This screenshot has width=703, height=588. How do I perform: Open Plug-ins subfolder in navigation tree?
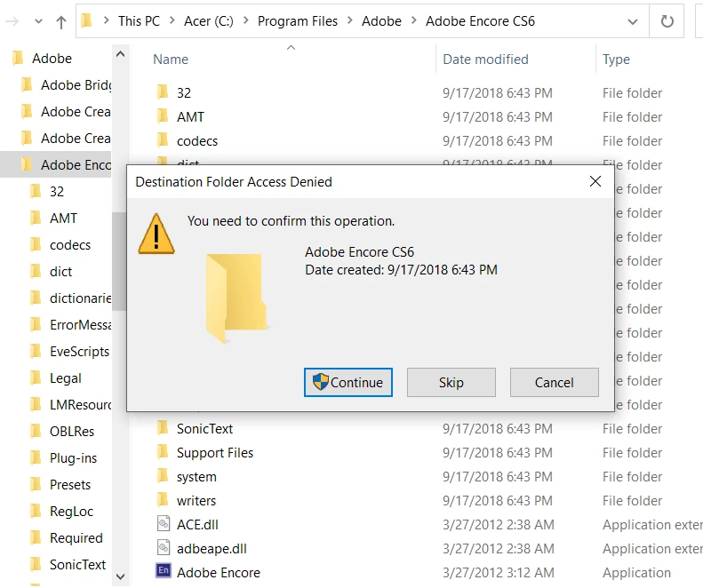[x=73, y=458]
